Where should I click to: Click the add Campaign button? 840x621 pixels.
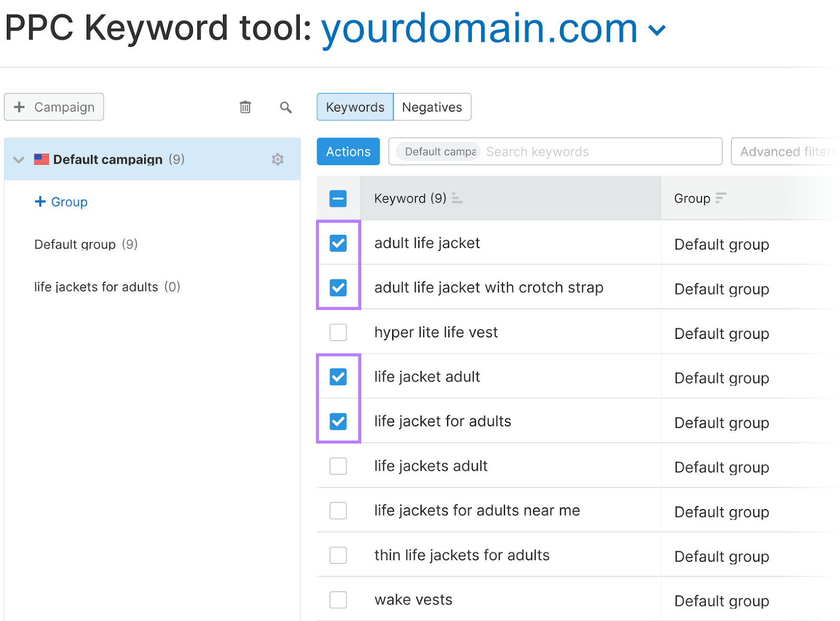[x=54, y=107]
